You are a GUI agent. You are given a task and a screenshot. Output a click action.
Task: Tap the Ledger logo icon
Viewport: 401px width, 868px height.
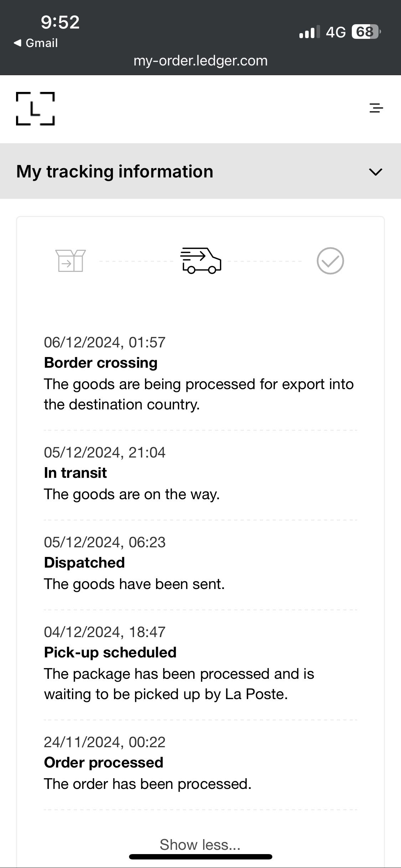35,109
